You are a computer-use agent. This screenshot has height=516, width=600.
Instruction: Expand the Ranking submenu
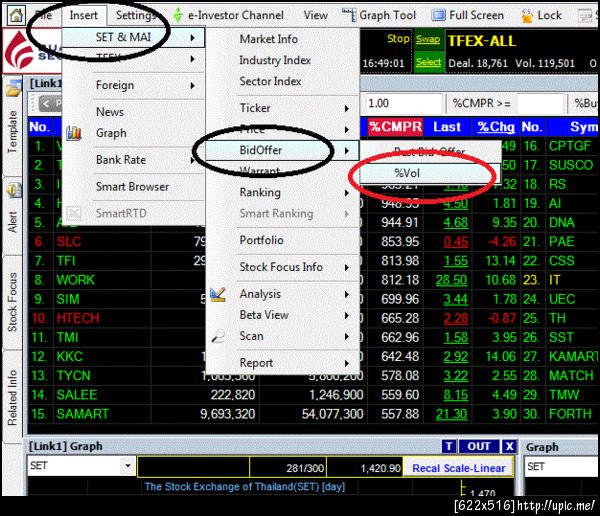click(x=346, y=193)
